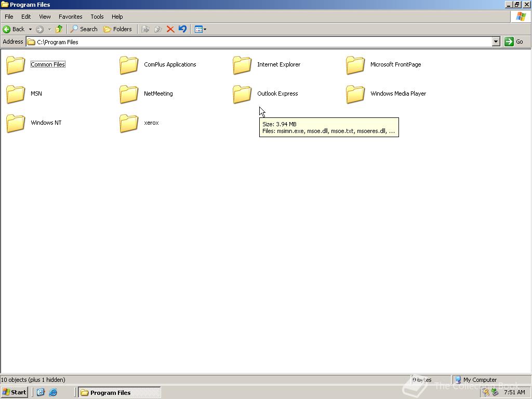Select the NetMeeting folder icon

tap(129, 94)
